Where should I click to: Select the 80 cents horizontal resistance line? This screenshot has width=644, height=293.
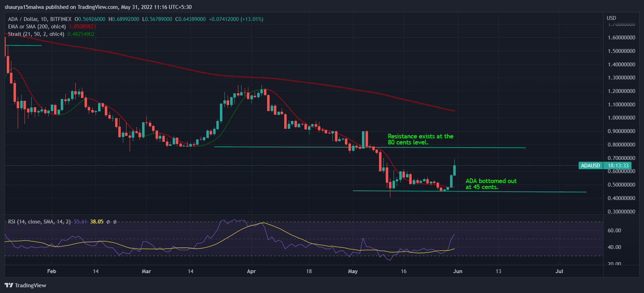[x=369, y=147]
